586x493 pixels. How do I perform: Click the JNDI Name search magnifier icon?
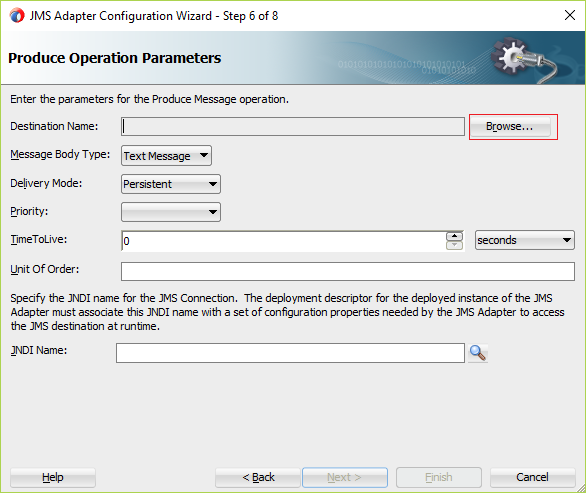[x=477, y=353]
